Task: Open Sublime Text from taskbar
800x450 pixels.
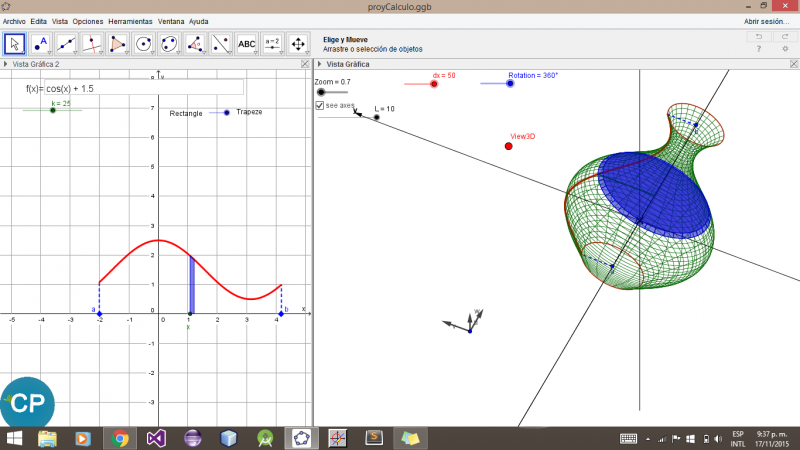Action: click(x=374, y=438)
